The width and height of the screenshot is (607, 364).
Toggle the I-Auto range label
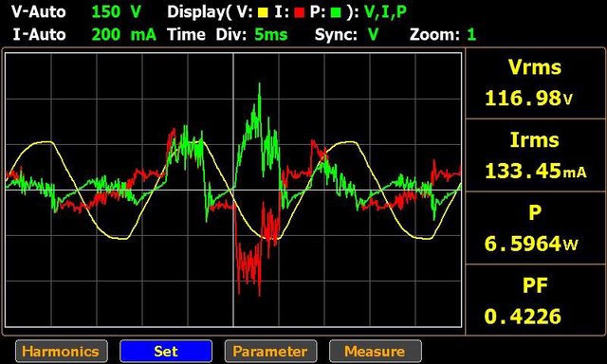(x=39, y=35)
